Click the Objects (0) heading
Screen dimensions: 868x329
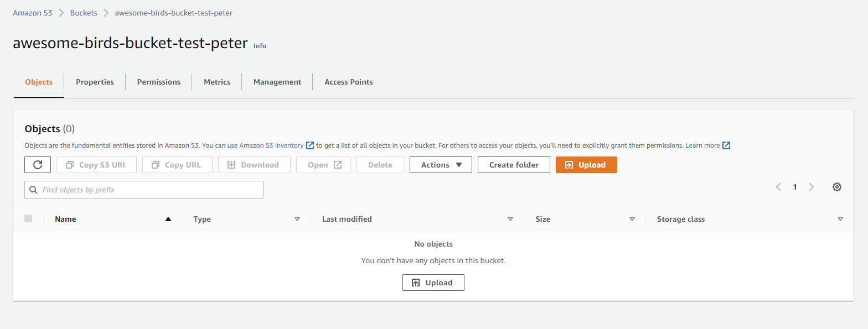pos(50,129)
